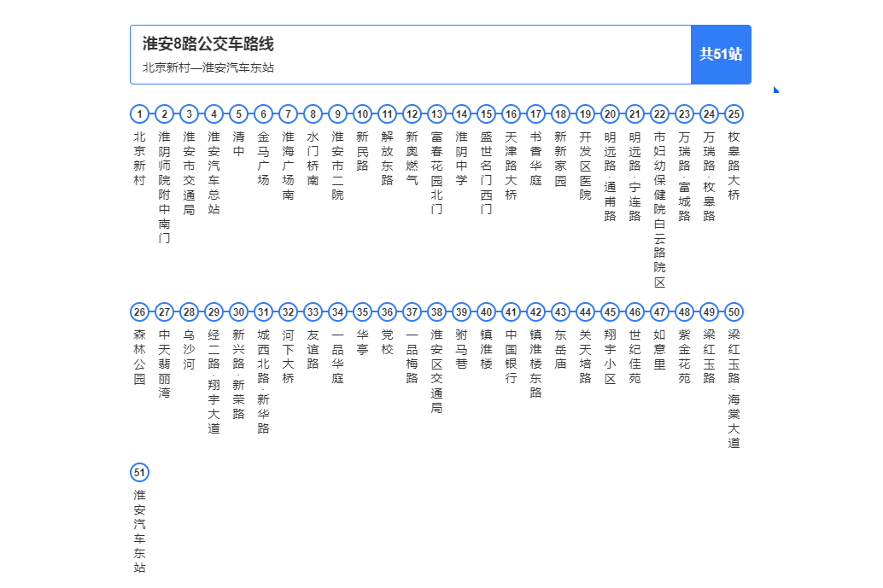Select station circle number 50

click(734, 311)
